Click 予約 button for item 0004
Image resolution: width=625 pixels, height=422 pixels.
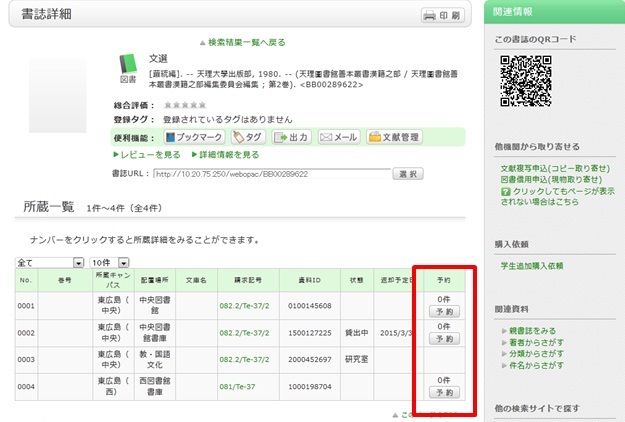pos(443,393)
